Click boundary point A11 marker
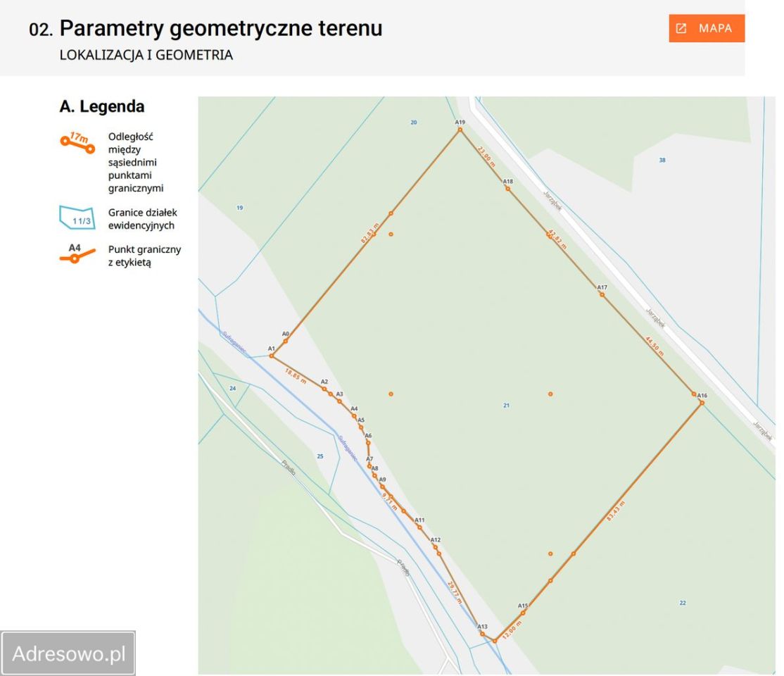 419,527
